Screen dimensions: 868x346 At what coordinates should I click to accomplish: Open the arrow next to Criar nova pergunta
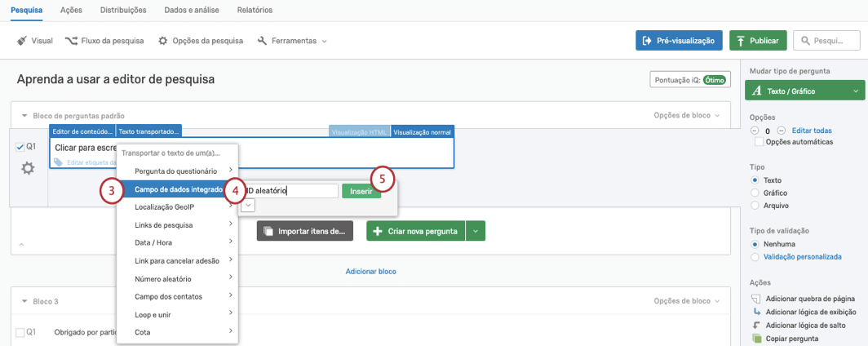[x=476, y=231]
